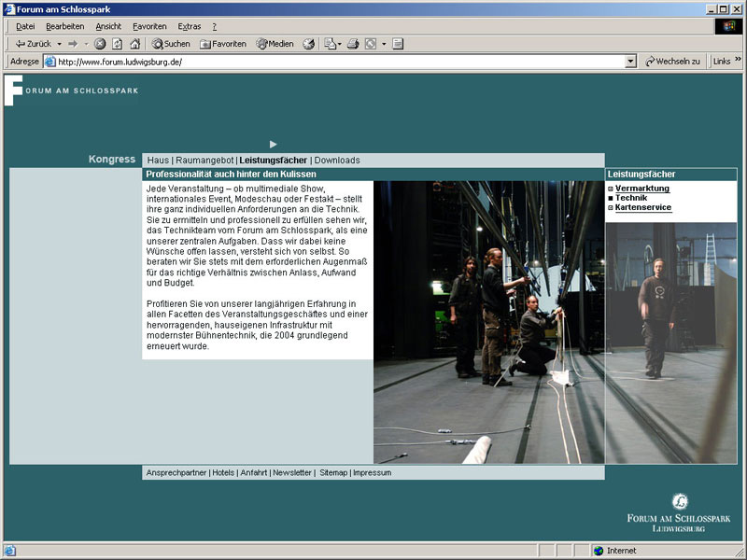Click the print icon in toolbar

[353, 44]
